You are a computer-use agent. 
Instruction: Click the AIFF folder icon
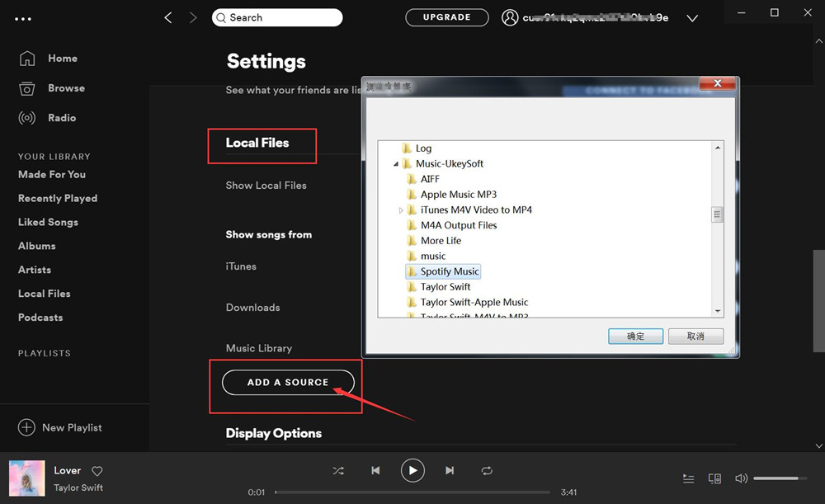click(412, 179)
